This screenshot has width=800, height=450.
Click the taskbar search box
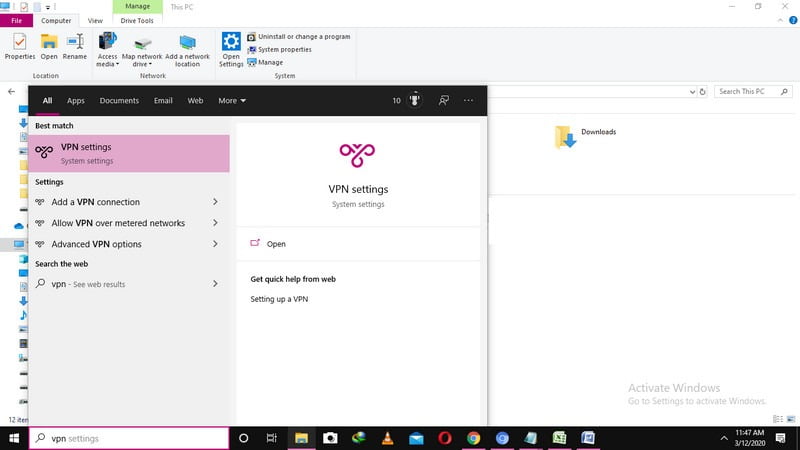(129, 438)
